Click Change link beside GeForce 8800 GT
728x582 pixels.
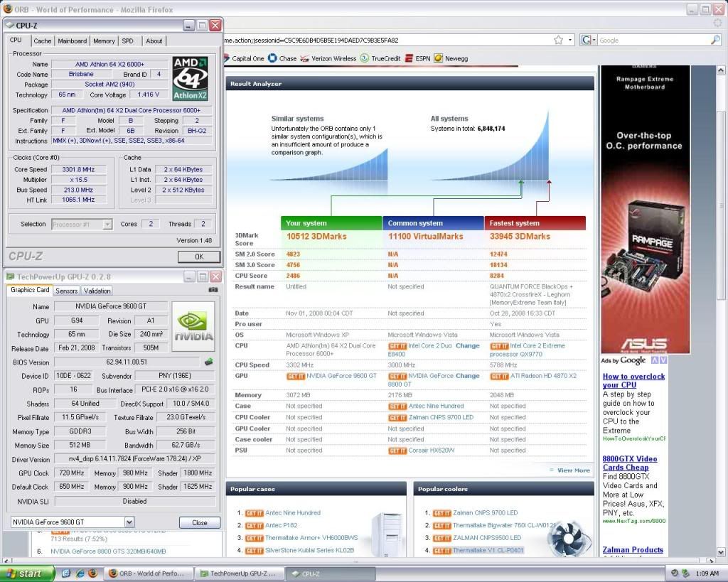468,376
